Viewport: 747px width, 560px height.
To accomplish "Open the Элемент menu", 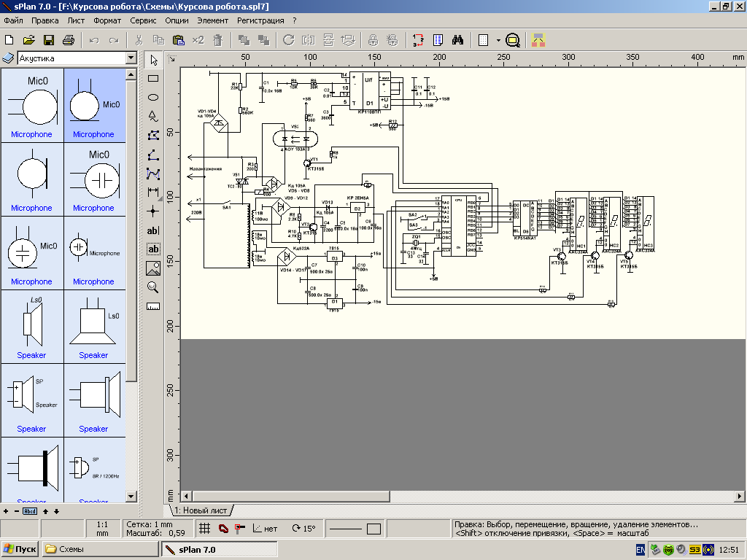I will (x=212, y=20).
